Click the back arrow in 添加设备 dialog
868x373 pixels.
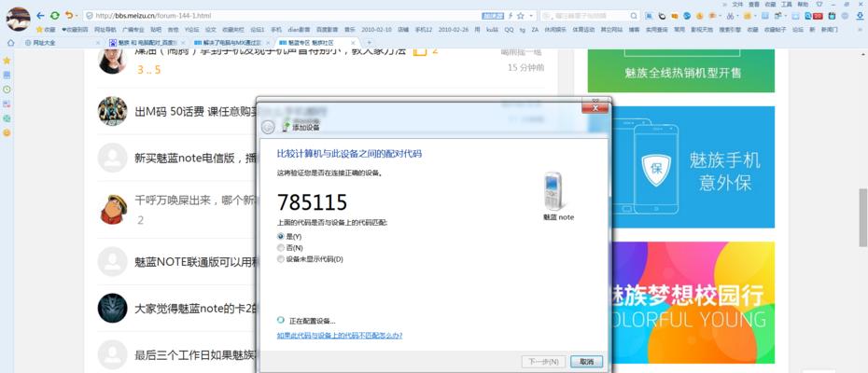point(268,127)
